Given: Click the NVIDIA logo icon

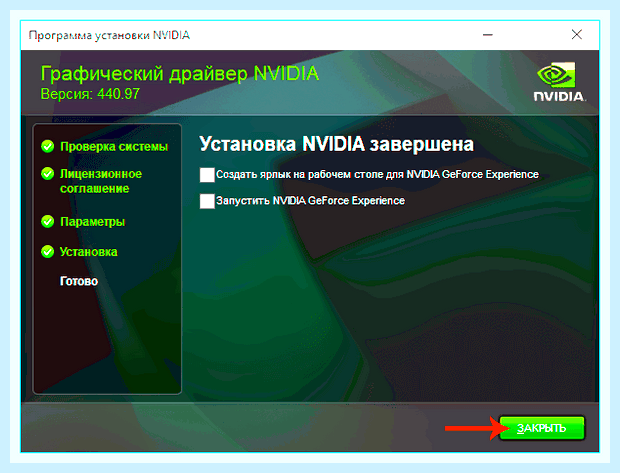Looking at the screenshot, I should (560, 82).
